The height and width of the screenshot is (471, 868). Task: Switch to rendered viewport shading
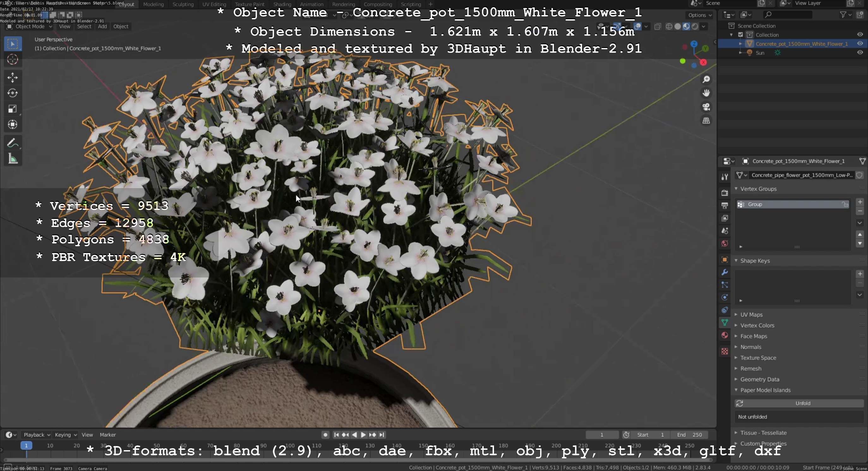tap(695, 26)
